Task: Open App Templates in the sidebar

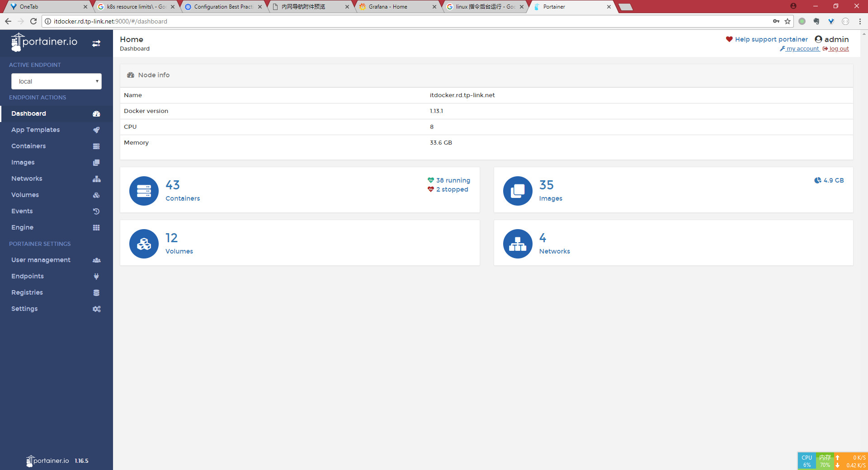Action: pos(36,130)
